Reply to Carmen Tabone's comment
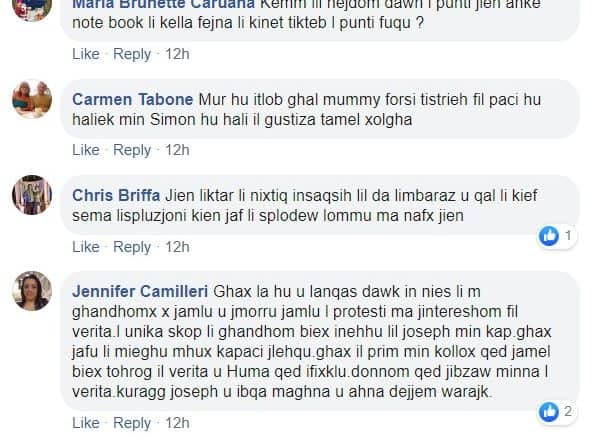 coord(132,150)
